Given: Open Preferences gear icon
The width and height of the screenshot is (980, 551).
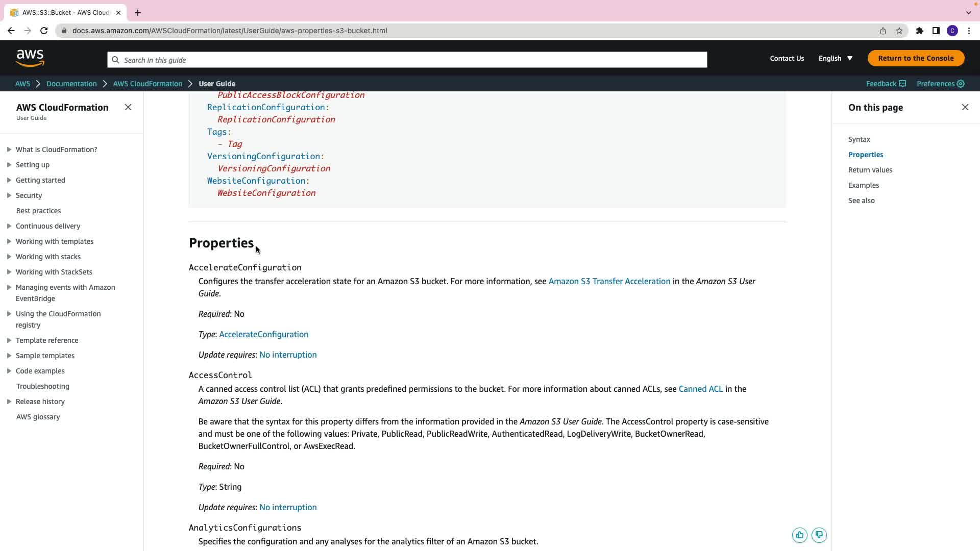Looking at the screenshot, I should 961,84.
